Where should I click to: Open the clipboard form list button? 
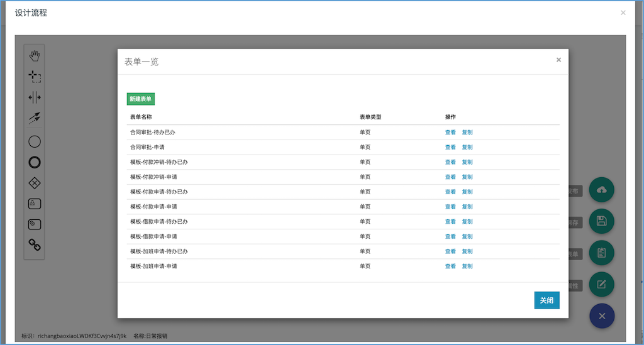coord(601,253)
